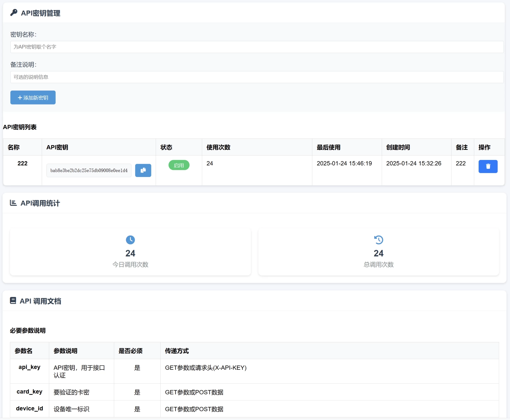Image resolution: width=510 pixels, height=420 pixels.
Task: Click the 使用次数 column header
Action: (x=218, y=147)
